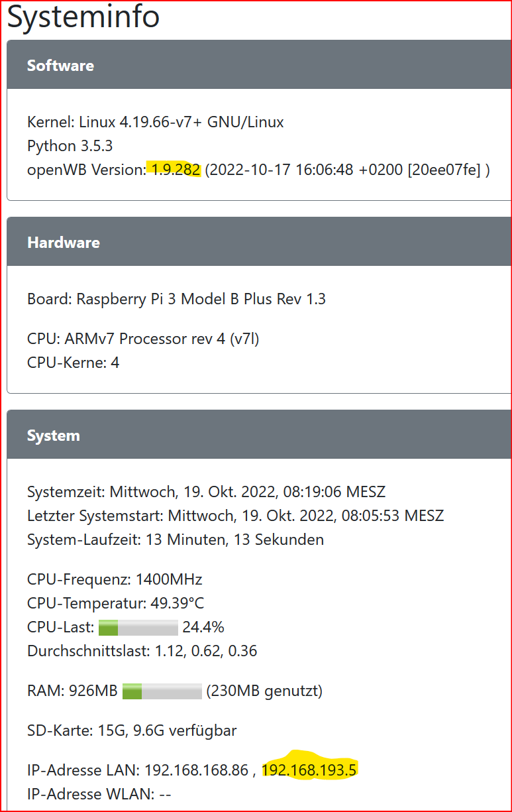
Task: Click the Hardware card header
Action: coord(258,242)
